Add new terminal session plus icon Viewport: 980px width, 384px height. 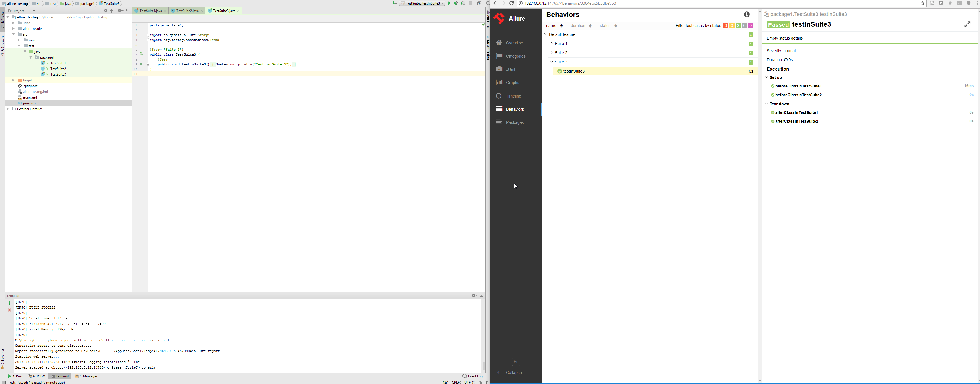[9, 303]
